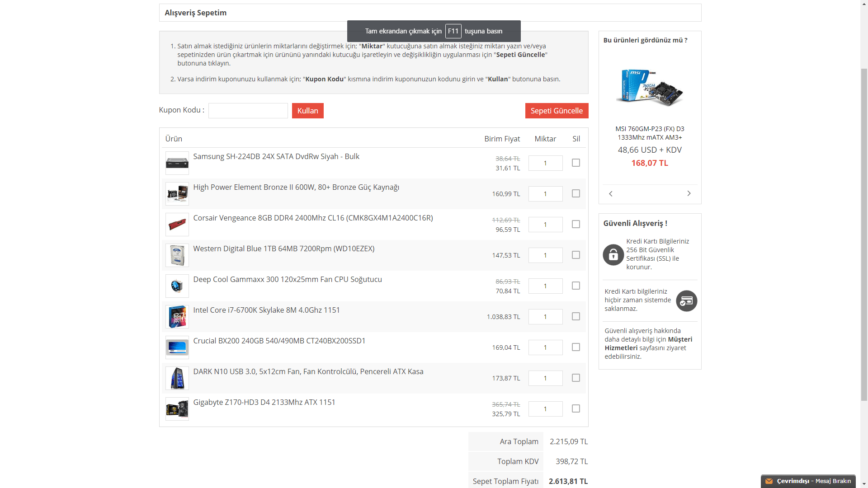Open the Deep Cool Gammaxx 300 product link
The height and width of the screenshot is (488, 868).
click(287, 279)
